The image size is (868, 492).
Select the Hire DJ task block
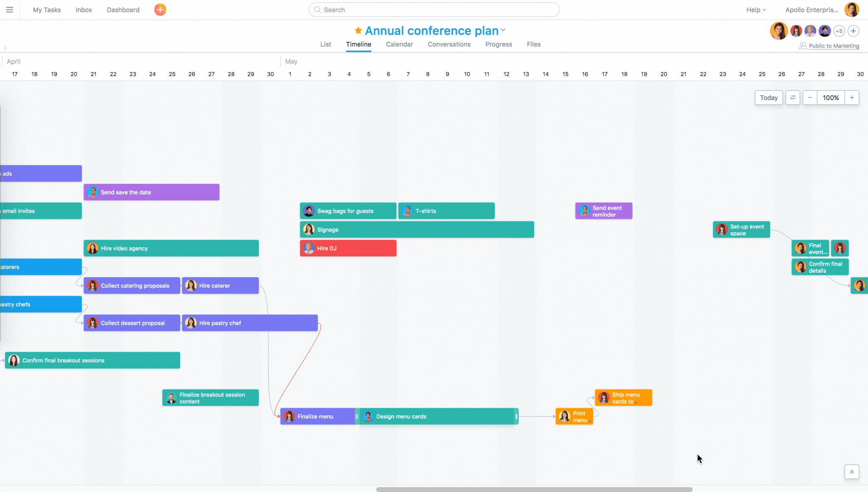click(348, 248)
